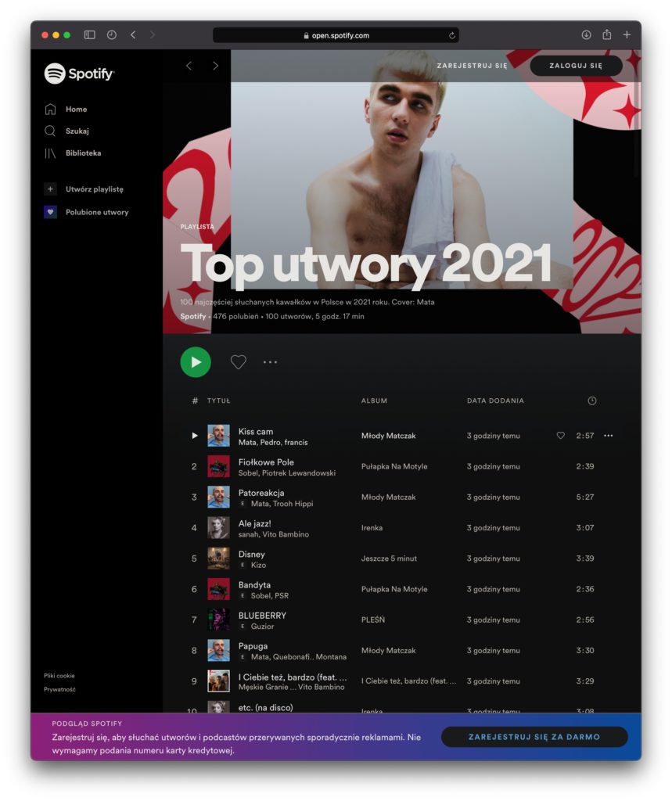This screenshot has width=672, height=801.
Task: Open Prywatność link
Action: click(x=59, y=689)
